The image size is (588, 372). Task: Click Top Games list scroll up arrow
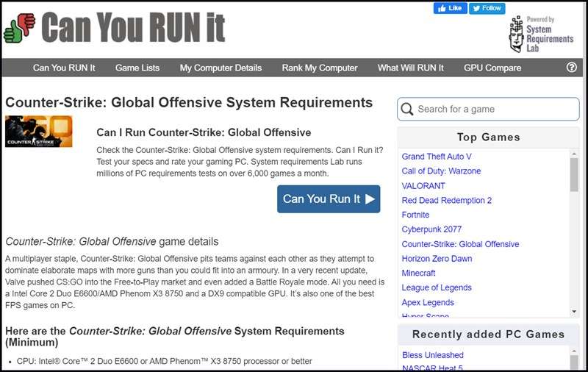pyautogui.click(x=574, y=154)
